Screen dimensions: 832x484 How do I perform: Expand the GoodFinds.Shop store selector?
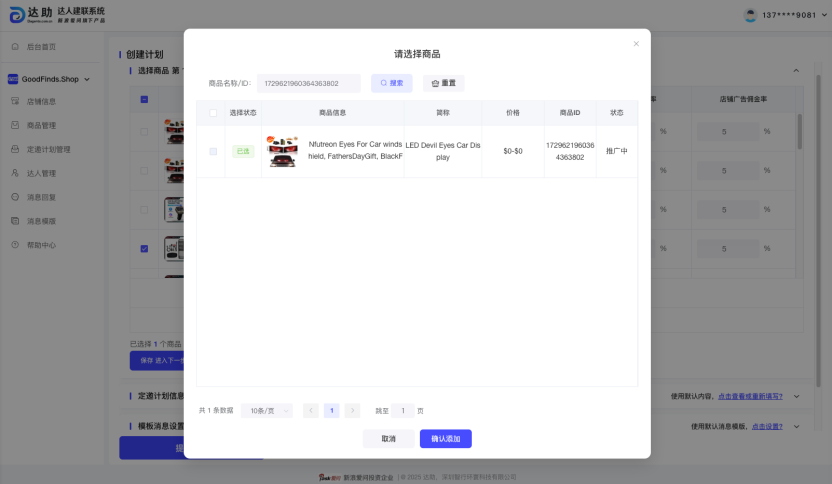click(x=50, y=78)
